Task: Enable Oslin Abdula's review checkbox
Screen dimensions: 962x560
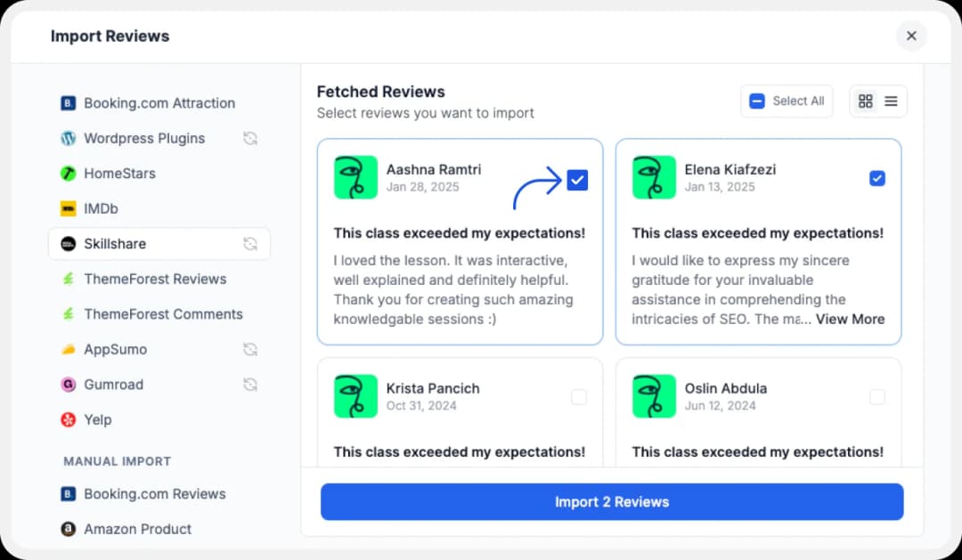Action: 877,397
